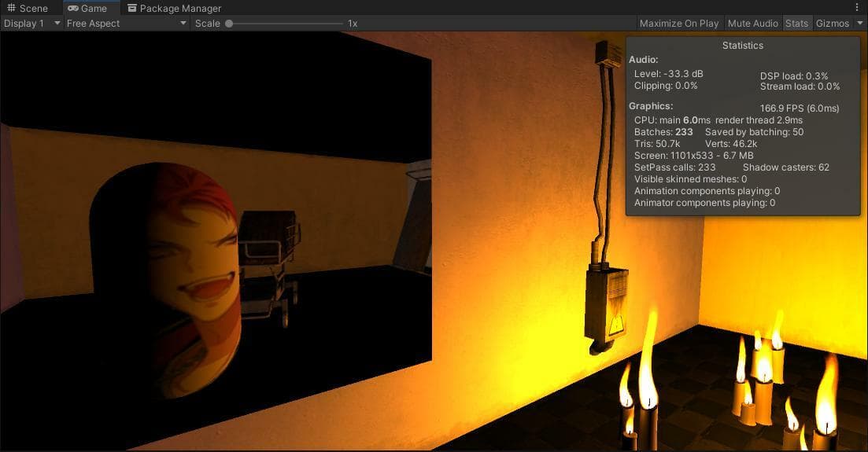Screen dimensions: 868x452
Task: Toggle Maximize On Play
Action: point(679,24)
